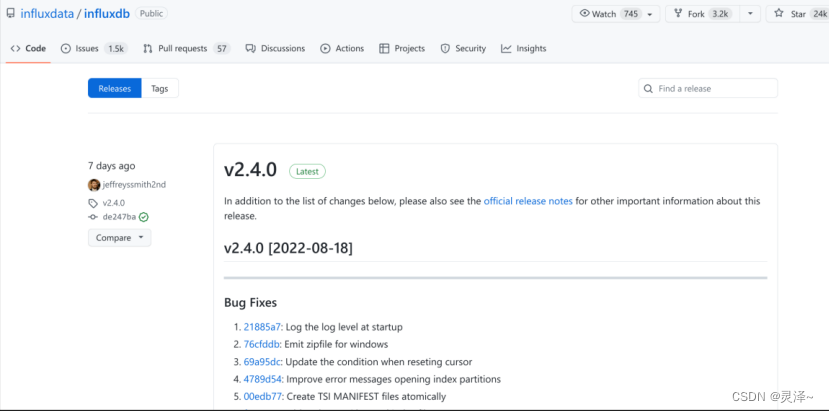Open commit 76cfddb link
Screen dimensions: 829x412
262,344
